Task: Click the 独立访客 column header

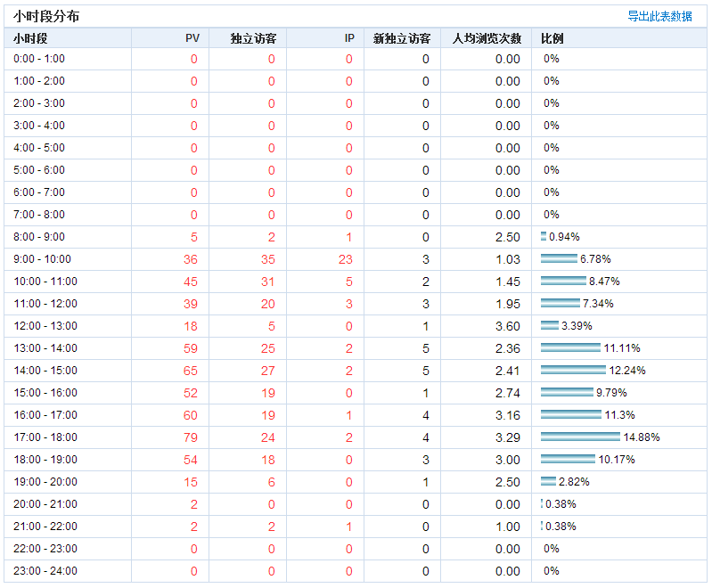Action: (253, 38)
